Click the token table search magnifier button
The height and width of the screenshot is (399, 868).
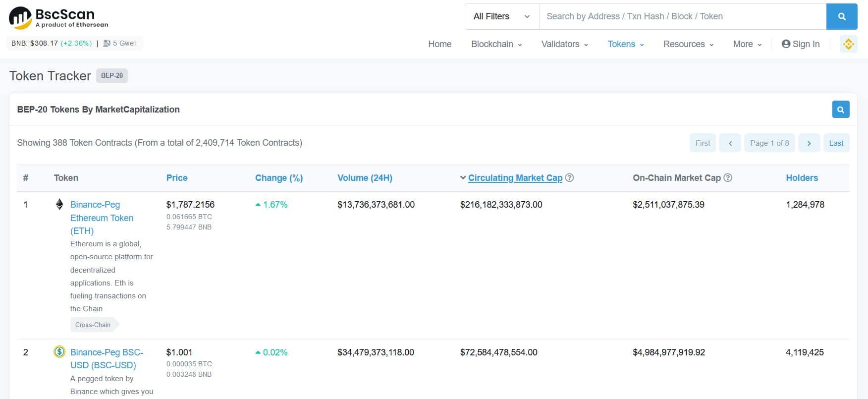840,110
